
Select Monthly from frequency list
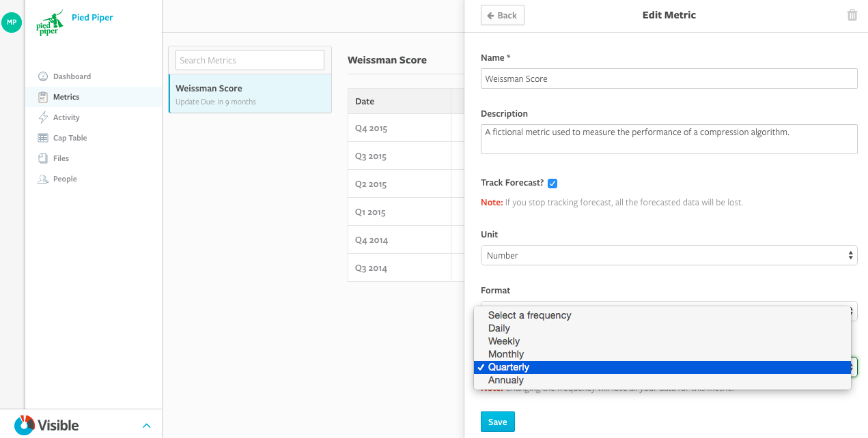(x=506, y=354)
